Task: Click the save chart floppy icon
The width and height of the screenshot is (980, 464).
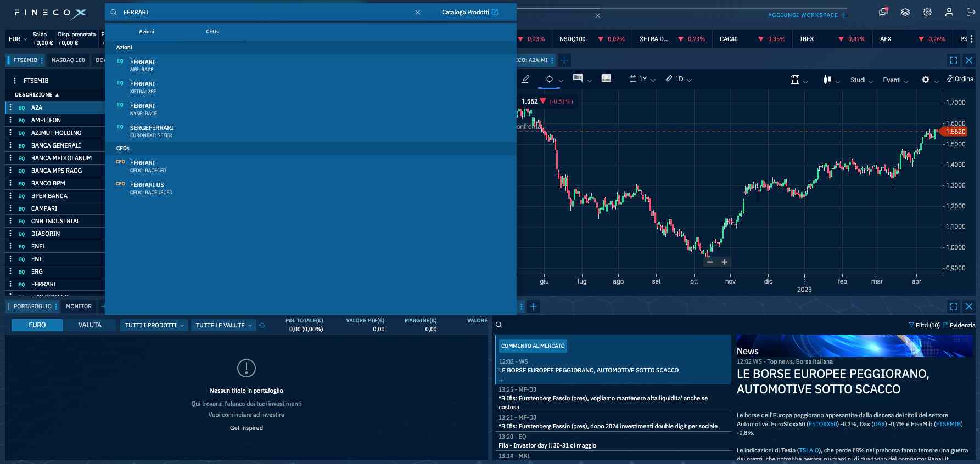Action: tap(794, 80)
